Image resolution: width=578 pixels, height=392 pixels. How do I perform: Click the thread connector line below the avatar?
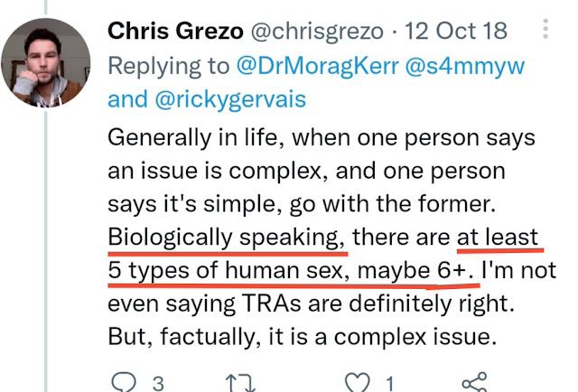tap(46, 251)
